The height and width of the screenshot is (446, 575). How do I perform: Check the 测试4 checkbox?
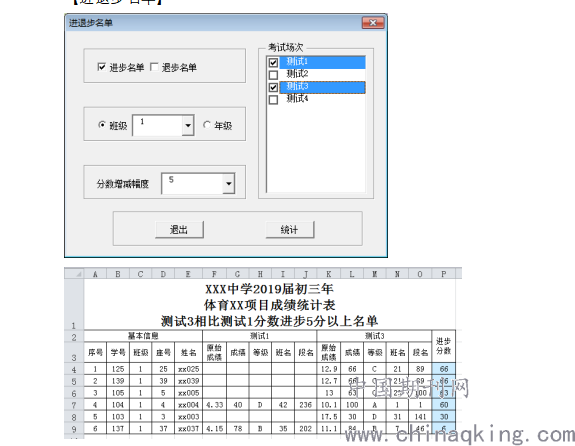pos(273,99)
